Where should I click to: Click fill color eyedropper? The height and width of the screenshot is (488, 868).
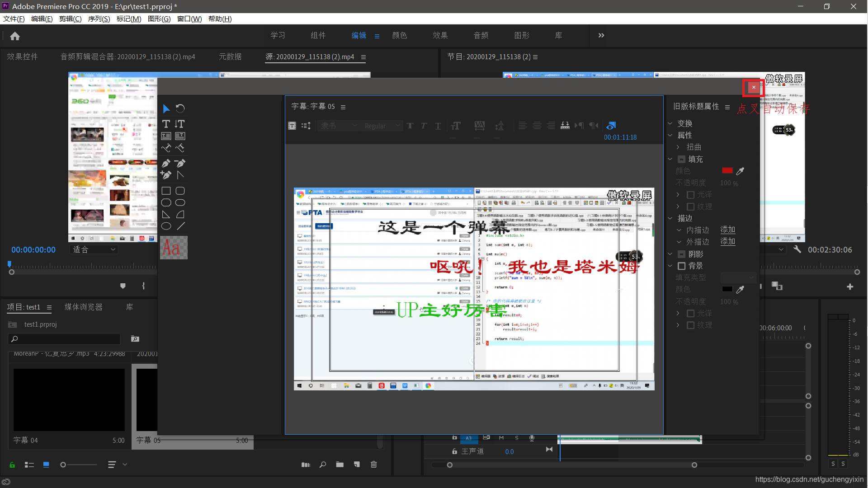pos(740,171)
